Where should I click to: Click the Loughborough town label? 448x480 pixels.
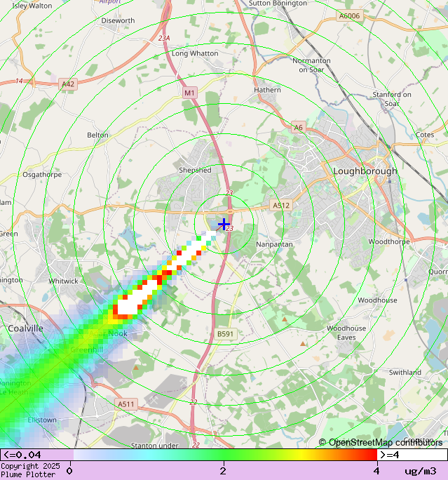pyautogui.click(x=365, y=171)
